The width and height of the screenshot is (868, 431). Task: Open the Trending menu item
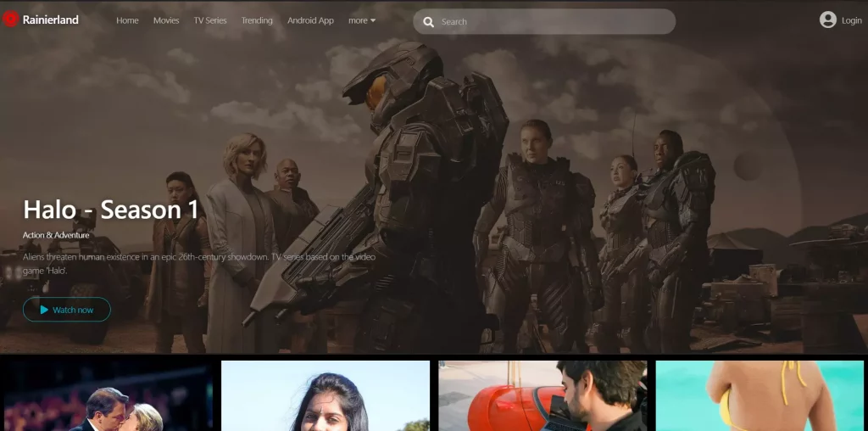pyautogui.click(x=257, y=20)
